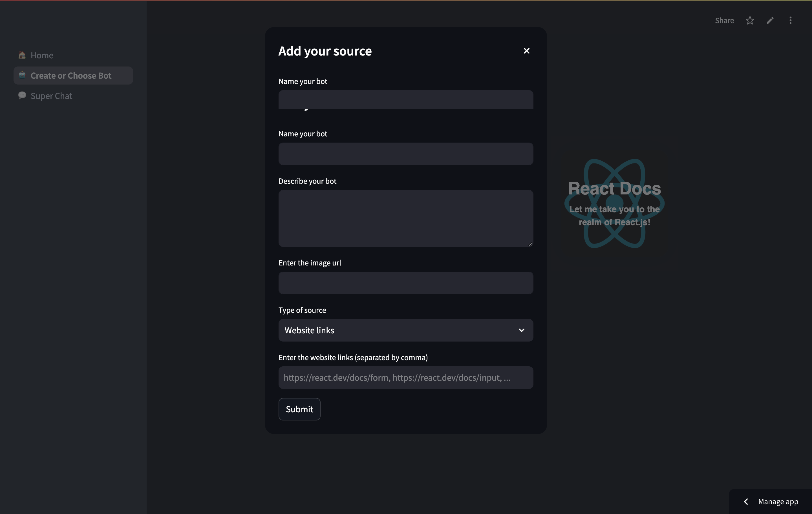Image resolution: width=812 pixels, height=514 pixels.
Task: Open the Home page
Action: 42,55
